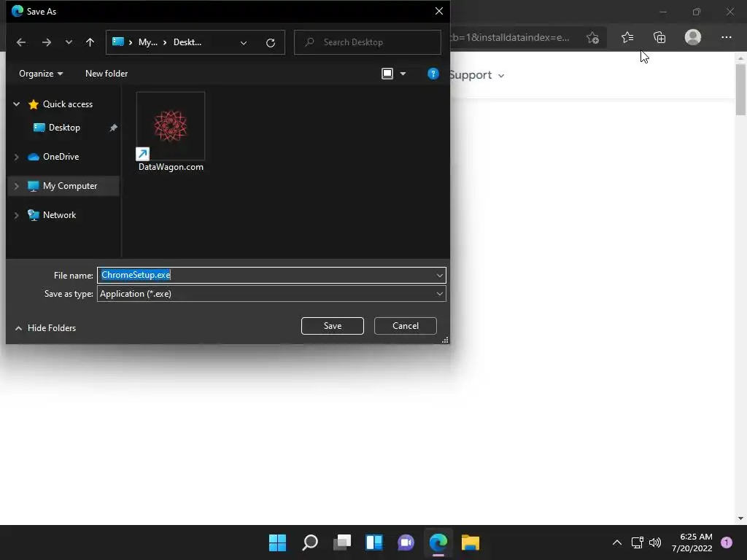Open volume tray icon
The width and height of the screenshot is (747, 560).
[x=656, y=542]
